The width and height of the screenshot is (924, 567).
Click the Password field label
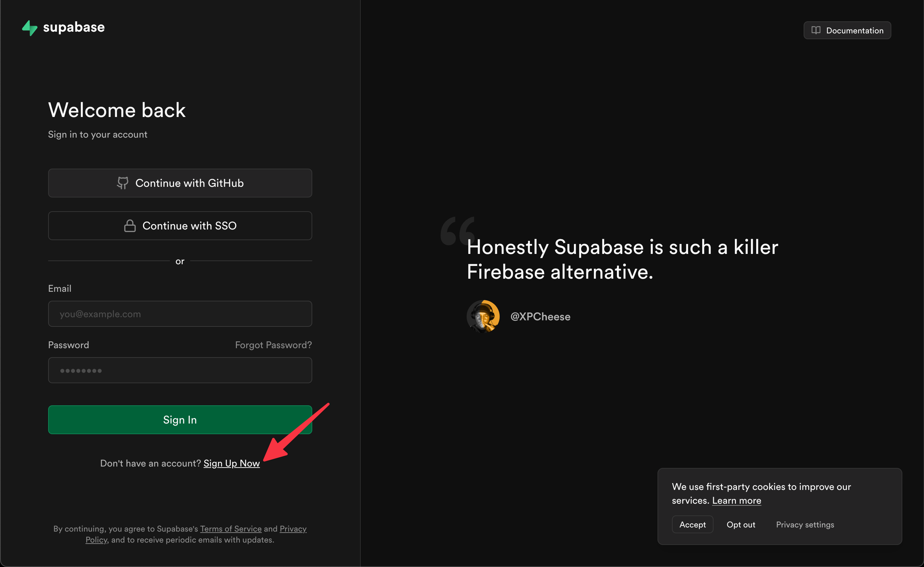click(x=69, y=345)
